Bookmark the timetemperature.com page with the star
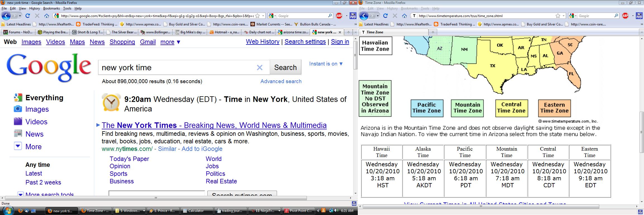The image size is (644, 215). pos(558,16)
